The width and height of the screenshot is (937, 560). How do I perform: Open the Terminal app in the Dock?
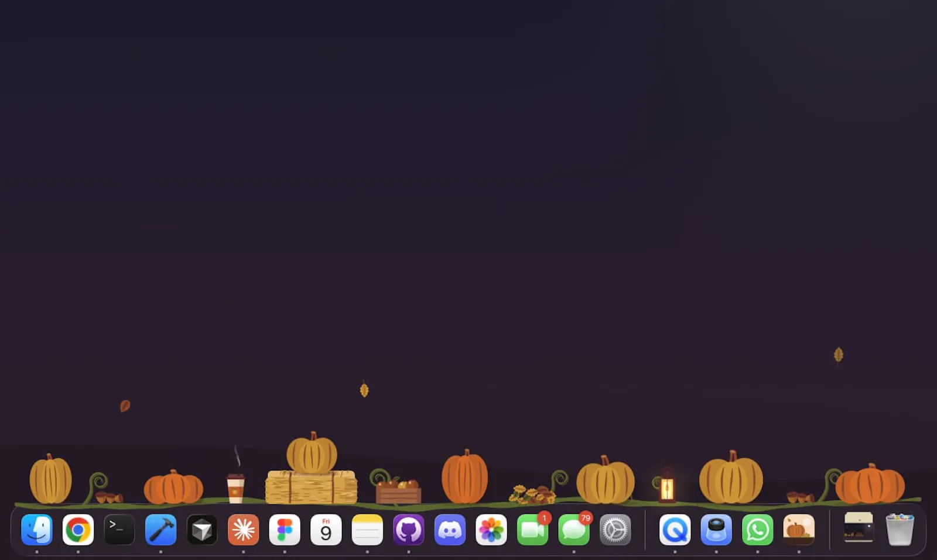click(x=119, y=530)
